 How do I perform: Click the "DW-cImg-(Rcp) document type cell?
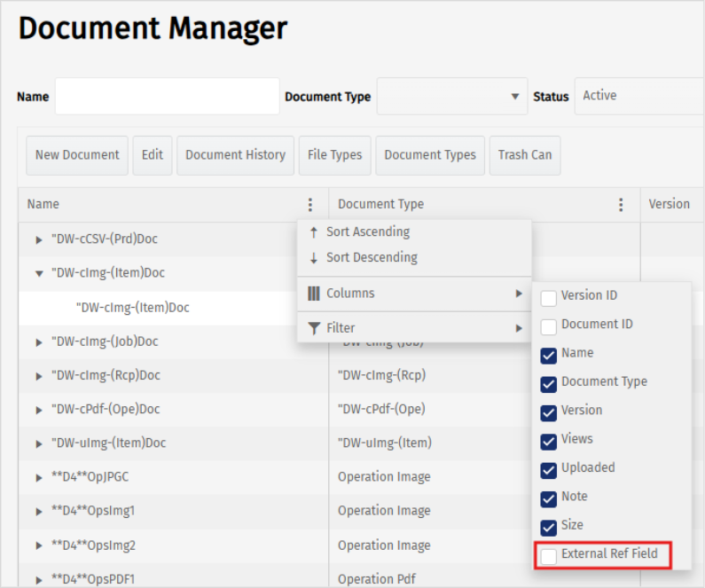click(x=381, y=375)
